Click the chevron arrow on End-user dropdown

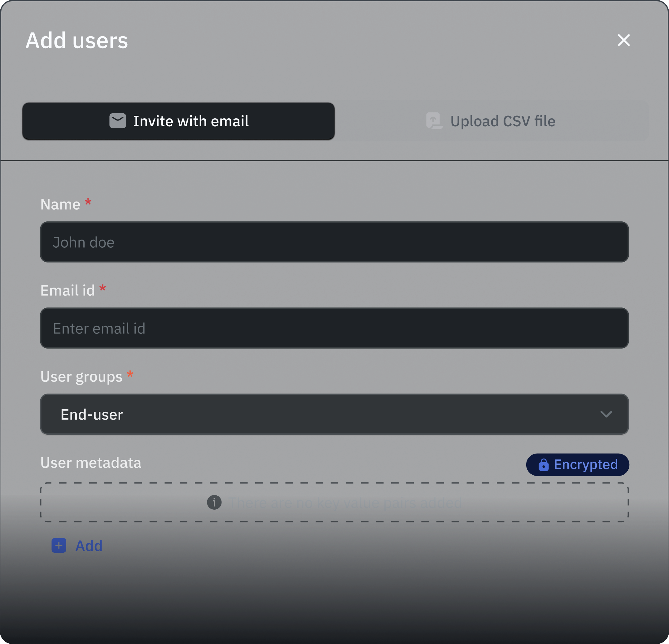pos(606,414)
